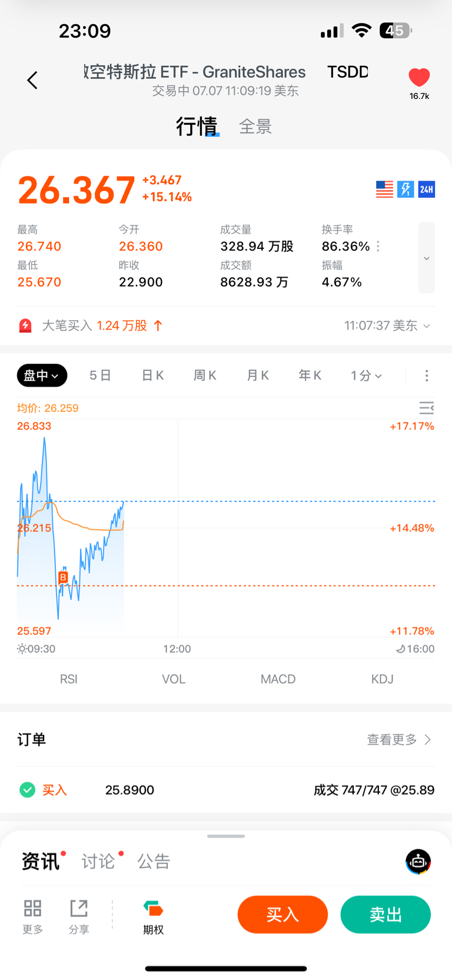
Task: Toggle the MACD indicator
Action: click(x=278, y=679)
